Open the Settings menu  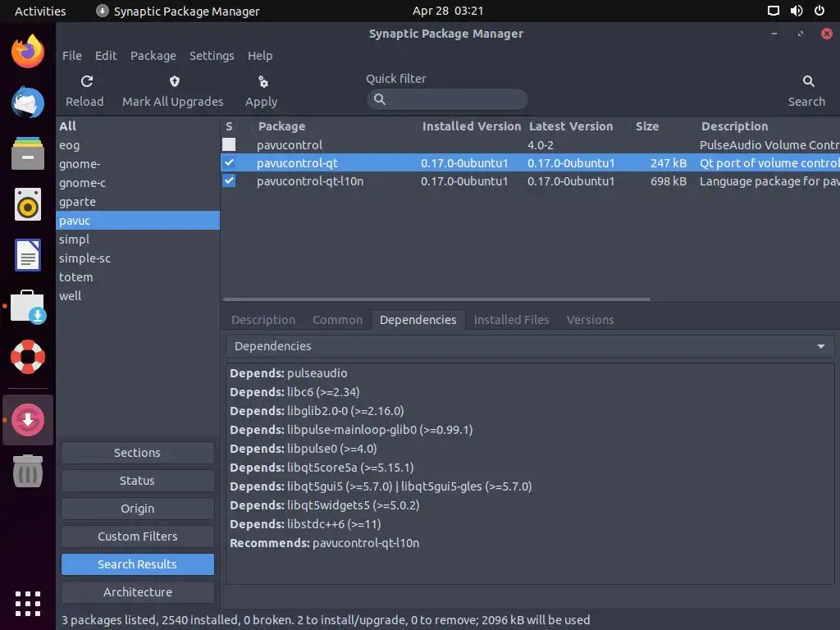pyautogui.click(x=212, y=56)
